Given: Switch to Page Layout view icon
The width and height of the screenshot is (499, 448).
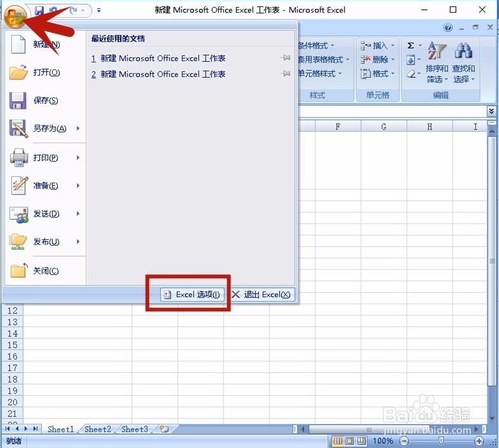Looking at the screenshot, I should point(349,441).
